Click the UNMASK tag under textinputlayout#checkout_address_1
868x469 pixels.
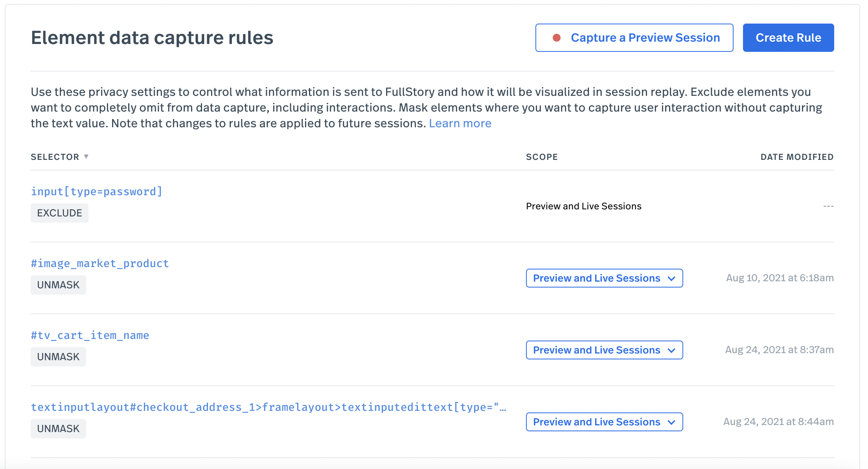[x=58, y=429]
